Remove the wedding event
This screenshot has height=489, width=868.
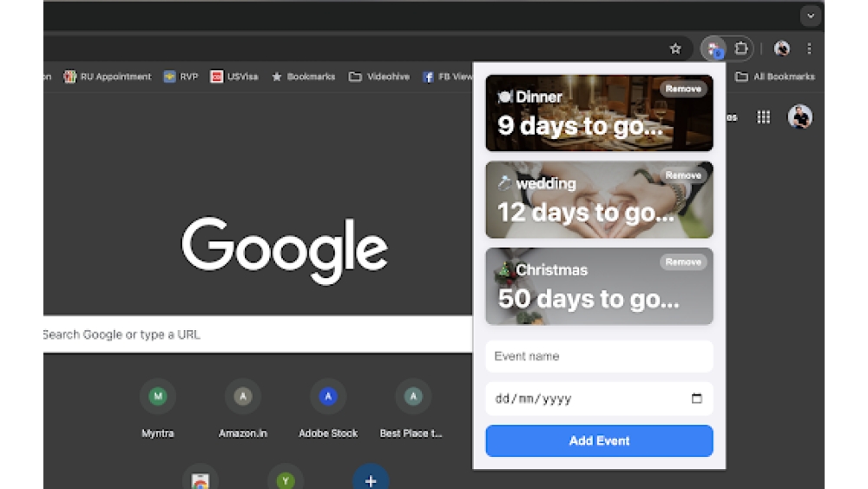click(683, 175)
